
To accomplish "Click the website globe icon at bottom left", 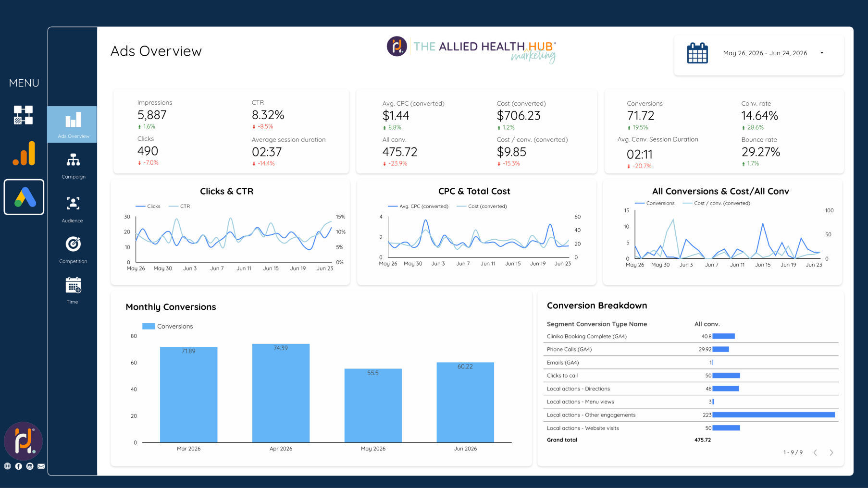I will (x=7, y=466).
